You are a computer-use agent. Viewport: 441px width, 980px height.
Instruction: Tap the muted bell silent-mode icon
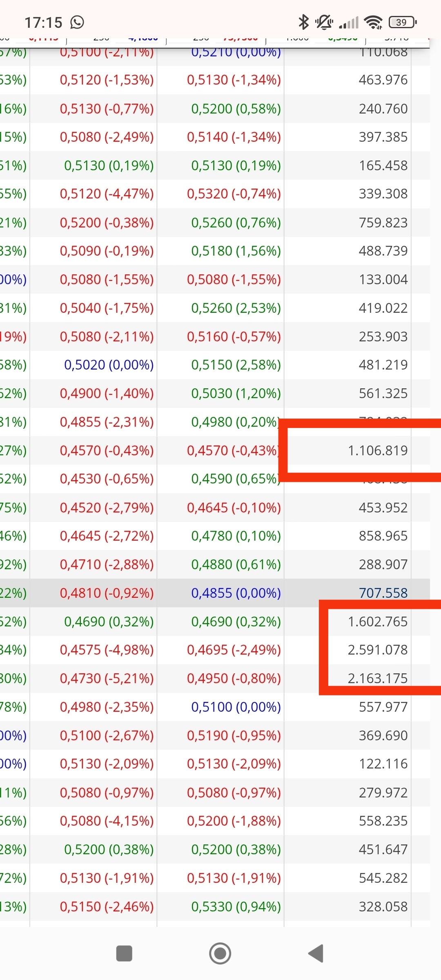324,22
